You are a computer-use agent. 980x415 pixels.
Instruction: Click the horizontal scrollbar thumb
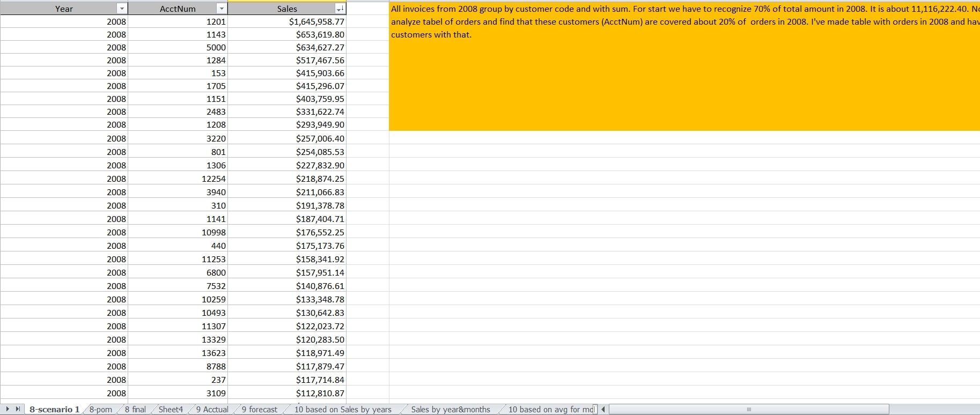click(749, 410)
